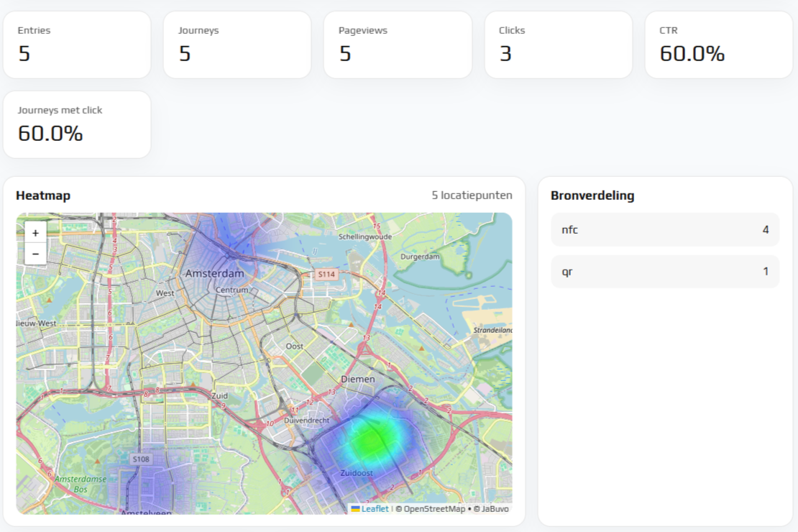Viewport: 798px width, 532px height.
Task: Select the nfc source row
Action: [x=665, y=229]
